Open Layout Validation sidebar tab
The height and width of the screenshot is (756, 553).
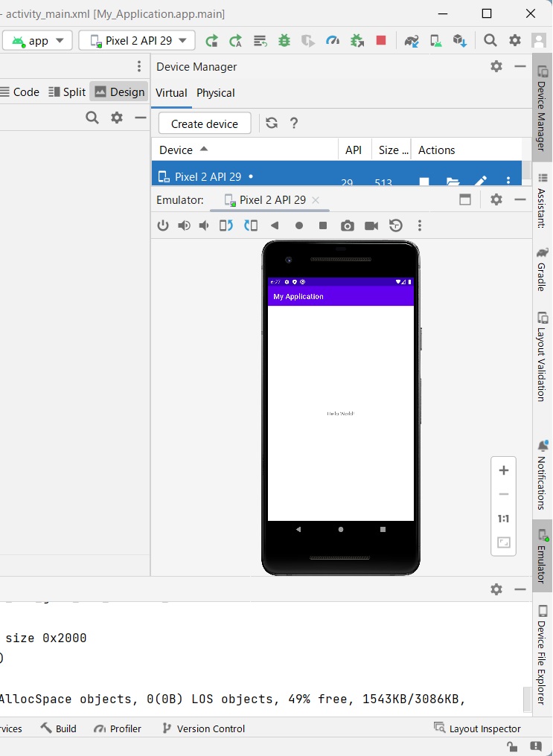(x=543, y=356)
